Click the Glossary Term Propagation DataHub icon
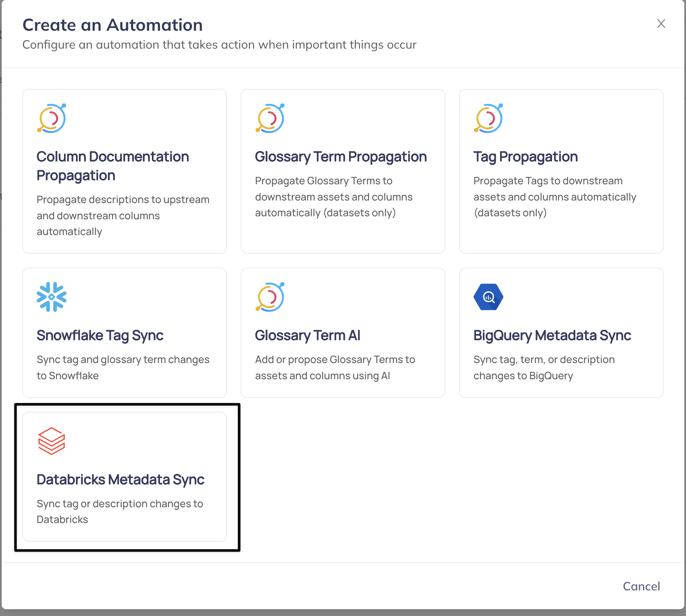686x616 pixels. tap(270, 118)
